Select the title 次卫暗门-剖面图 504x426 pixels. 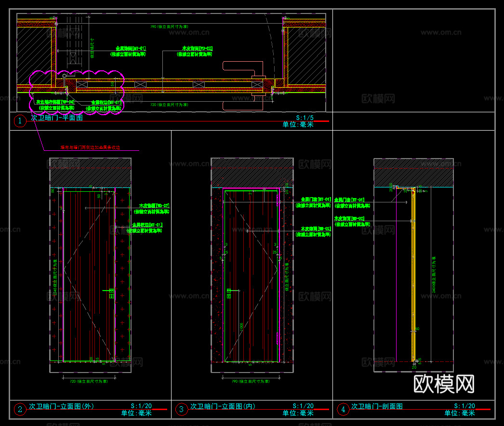point(377,406)
